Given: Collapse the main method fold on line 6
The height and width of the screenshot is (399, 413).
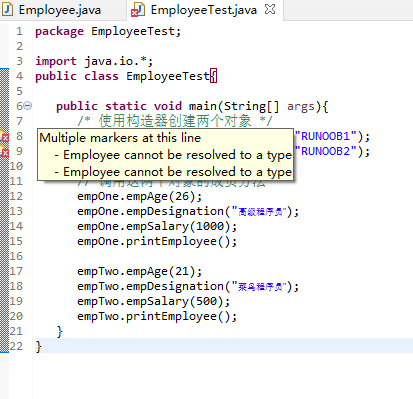Looking at the screenshot, I should pos(28,106).
